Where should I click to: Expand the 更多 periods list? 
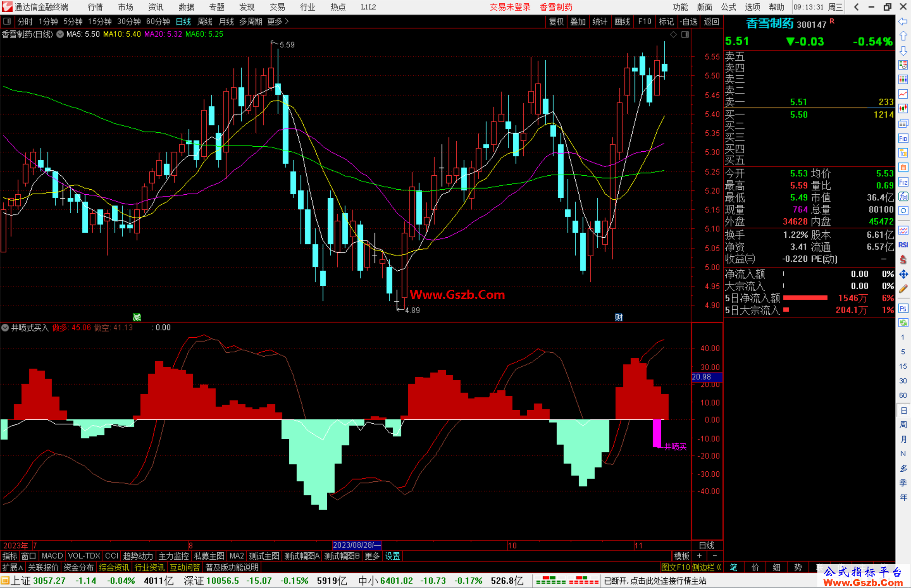coord(278,21)
